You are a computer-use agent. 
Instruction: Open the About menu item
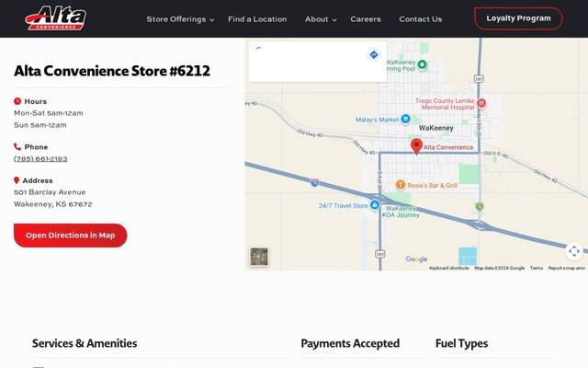click(x=316, y=19)
